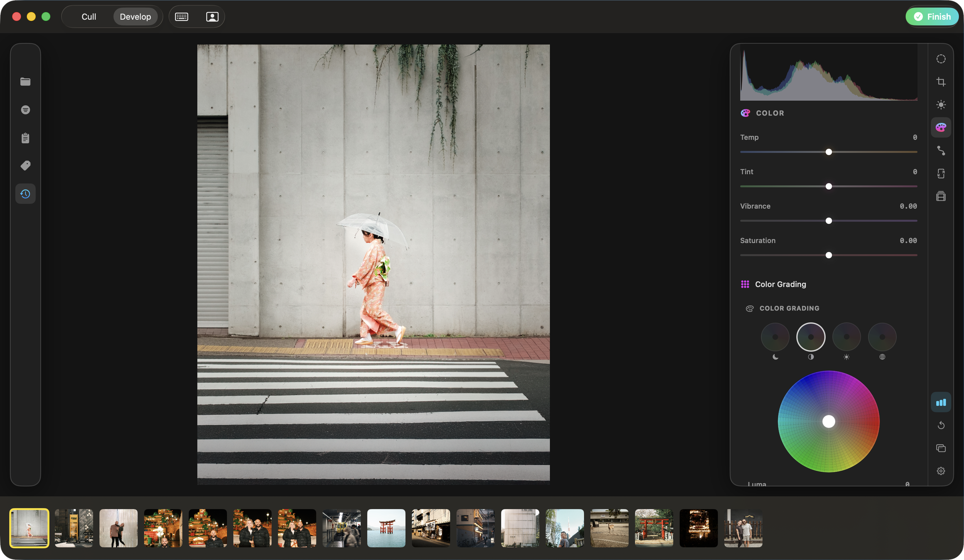Image resolution: width=964 pixels, height=560 pixels.
Task: Open the Keywords tag panel
Action: tap(25, 165)
